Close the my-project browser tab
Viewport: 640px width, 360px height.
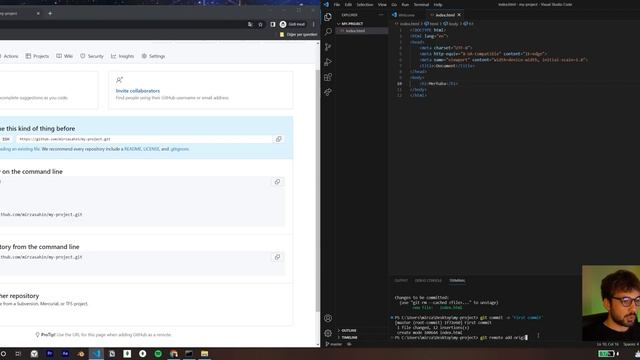pyautogui.click(x=38, y=13)
